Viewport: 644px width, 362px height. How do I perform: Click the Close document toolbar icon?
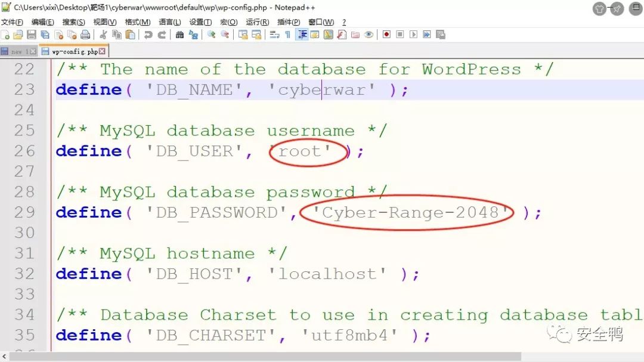58,35
